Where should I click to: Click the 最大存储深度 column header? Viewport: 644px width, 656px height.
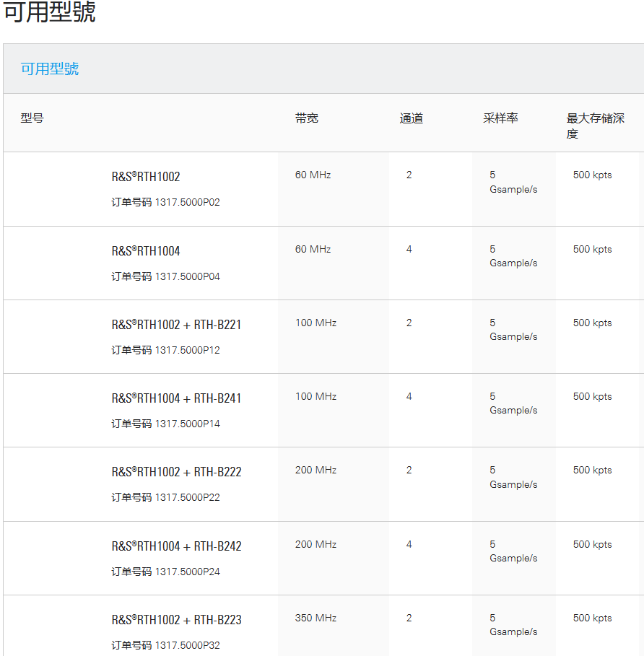point(595,126)
